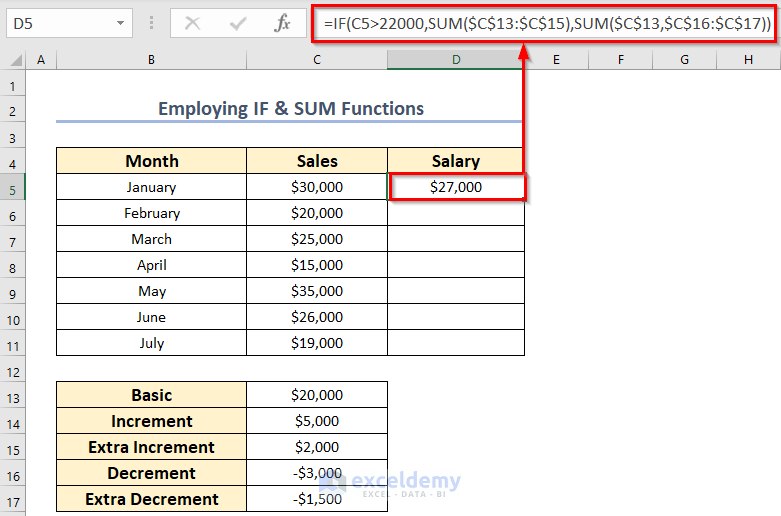Click the Enter checkmark formula icon
The height and width of the screenshot is (516, 781).
point(238,23)
